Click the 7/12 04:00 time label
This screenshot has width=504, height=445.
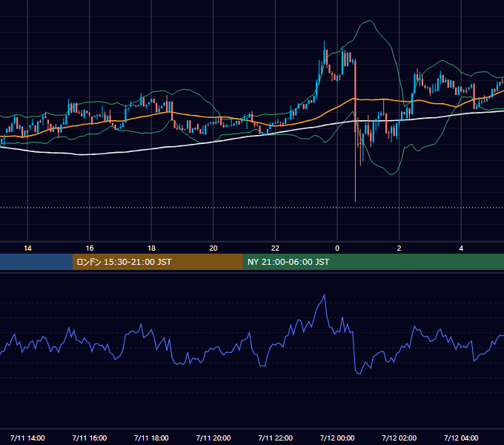point(461,438)
